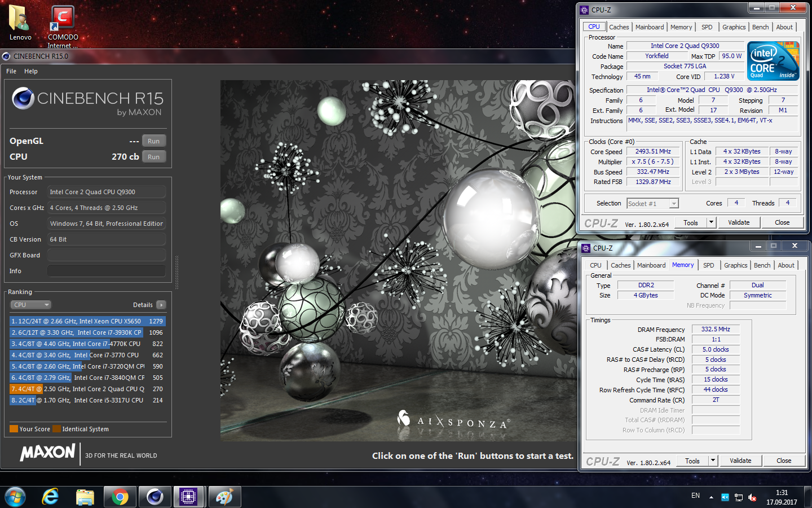Select the Core 2 Quad ranking row
Image resolution: width=812 pixels, height=508 pixels.
pyautogui.click(x=87, y=389)
